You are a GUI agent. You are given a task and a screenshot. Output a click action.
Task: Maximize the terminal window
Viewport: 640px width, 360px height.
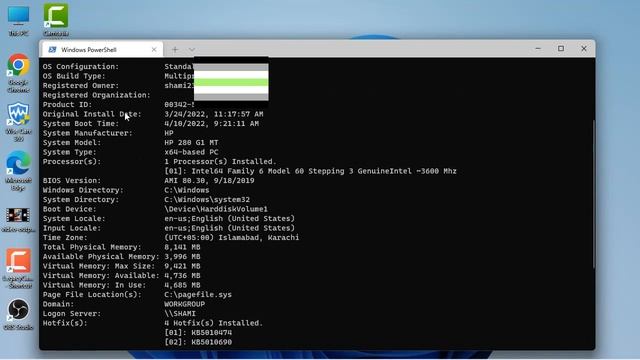click(561, 49)
